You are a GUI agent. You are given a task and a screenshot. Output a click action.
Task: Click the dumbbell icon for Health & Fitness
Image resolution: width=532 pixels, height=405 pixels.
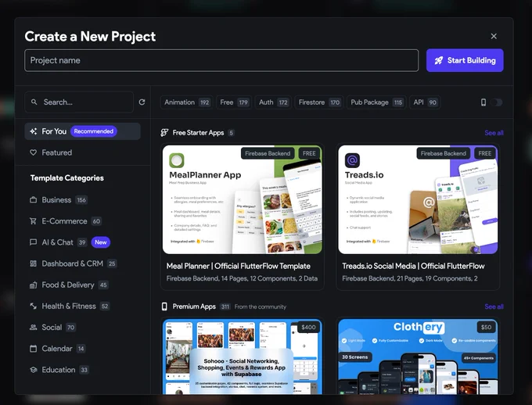[x=33, y=306]
